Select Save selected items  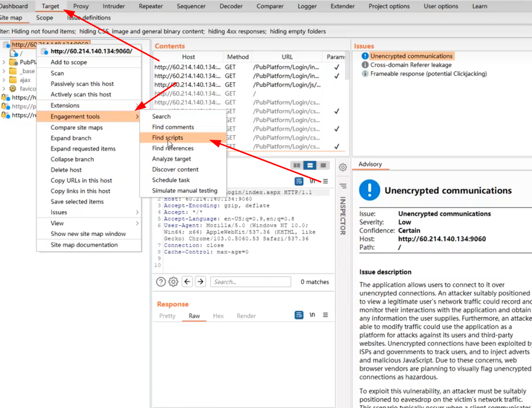[89, 202]
